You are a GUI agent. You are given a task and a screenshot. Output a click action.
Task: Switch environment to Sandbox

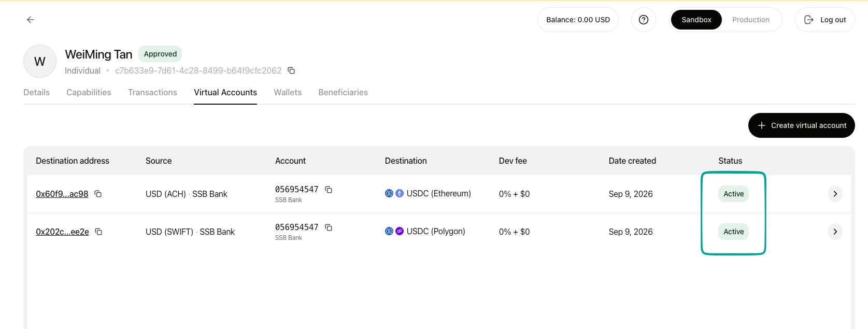(x=696, y=20)
